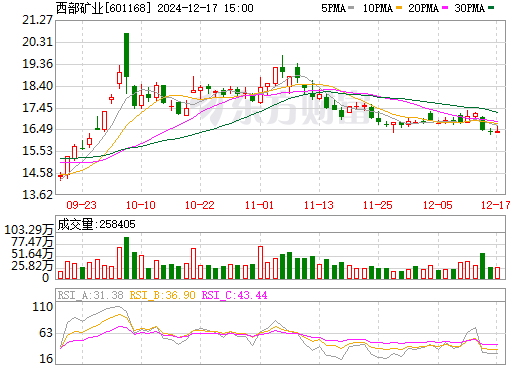Viewport: 520px width, 365px height.
Task: Click the 12-17 date label
Action: [x=496, y=205]
